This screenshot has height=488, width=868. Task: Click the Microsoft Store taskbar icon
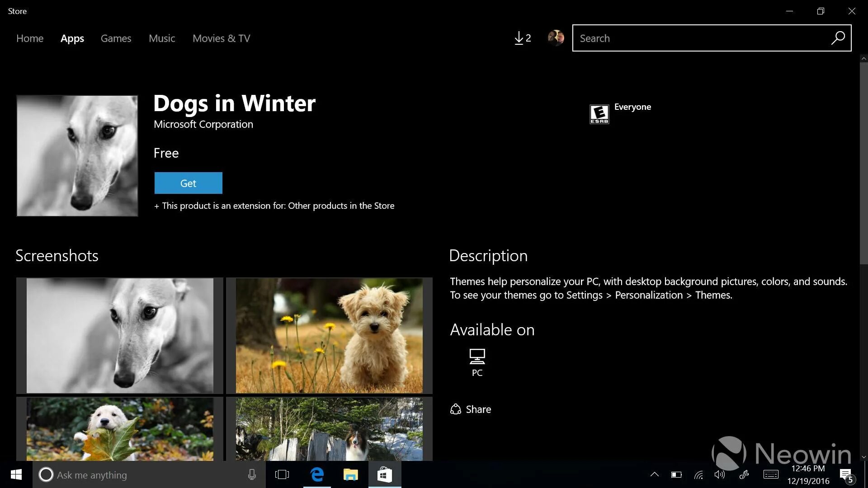[x=383, y=475]
